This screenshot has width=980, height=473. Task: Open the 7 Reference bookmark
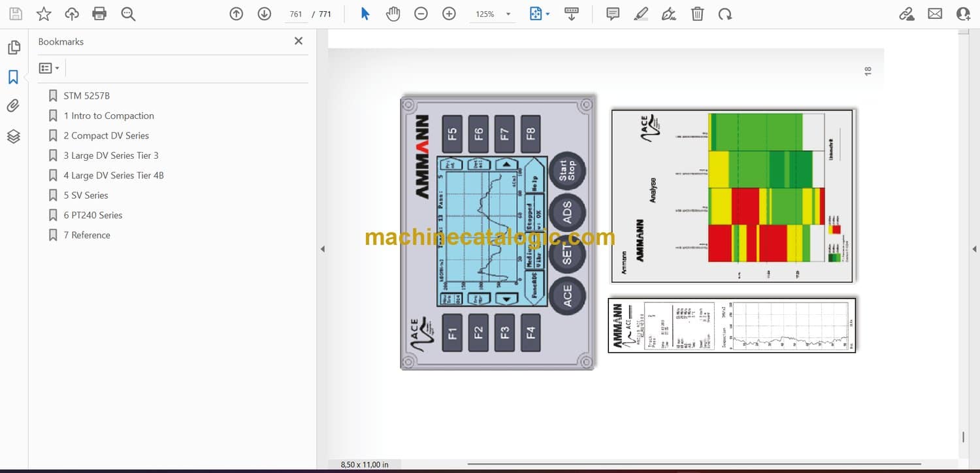(87, 235)
